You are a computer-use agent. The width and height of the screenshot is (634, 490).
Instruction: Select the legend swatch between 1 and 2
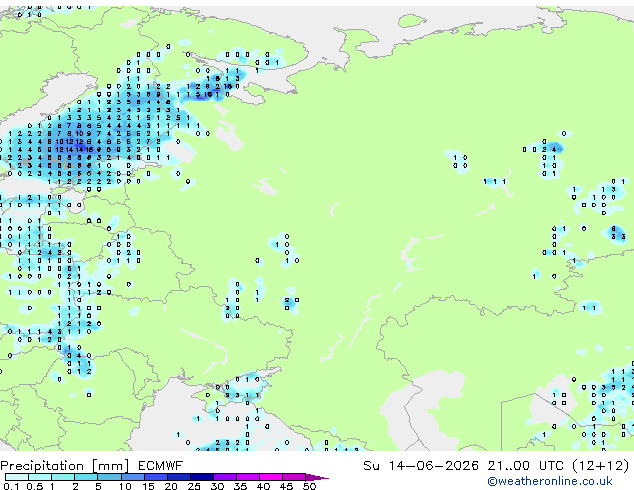tap(63, 477)
